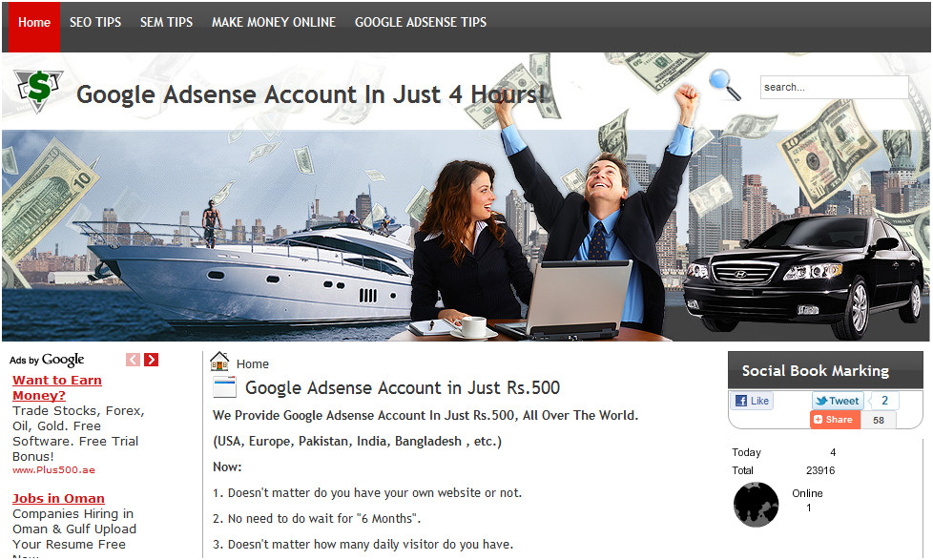Screen dimensions: 933x560
Task: Open 'Google Adsense Account in Just Rs.500' headline
Action: pos(403,388)
